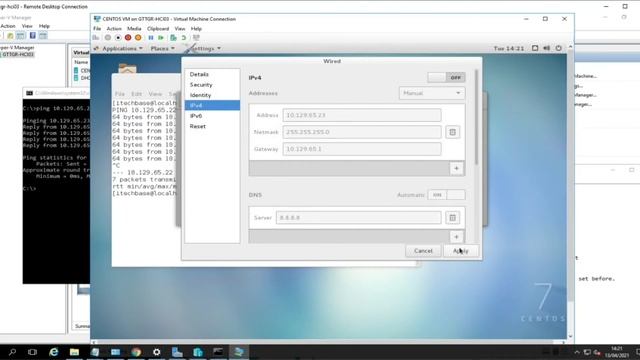Open View menu in Hyper-V Manager window
This screenshot has height=360, width=640.
27,26
